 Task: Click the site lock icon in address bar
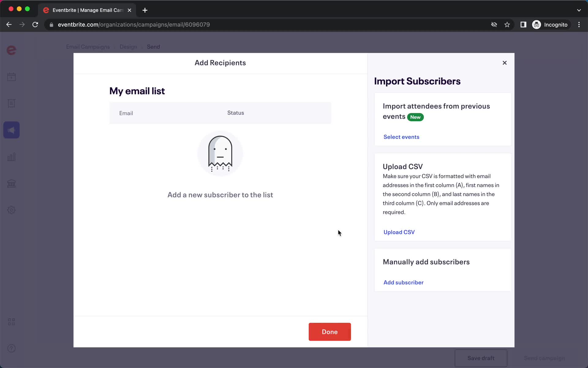click(x=51, y=25)
